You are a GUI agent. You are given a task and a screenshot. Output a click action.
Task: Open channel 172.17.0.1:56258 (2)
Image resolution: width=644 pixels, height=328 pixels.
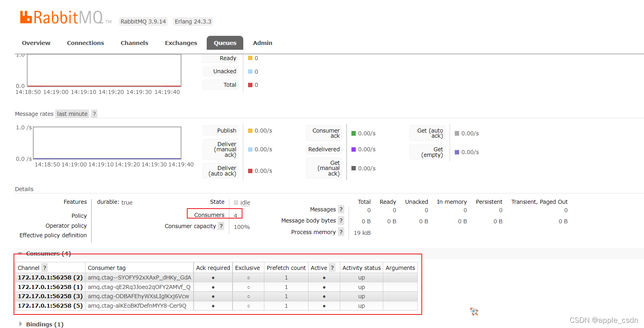click(50, 277)
